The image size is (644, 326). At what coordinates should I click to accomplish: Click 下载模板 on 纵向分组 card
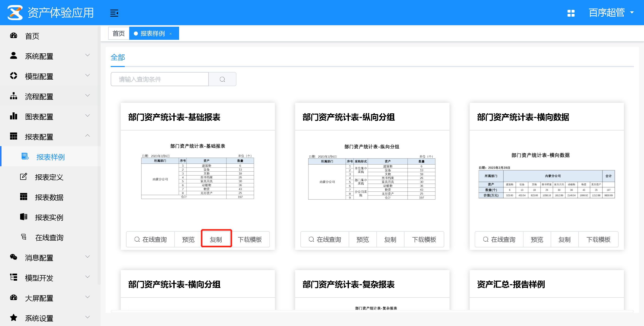(424, 239)
